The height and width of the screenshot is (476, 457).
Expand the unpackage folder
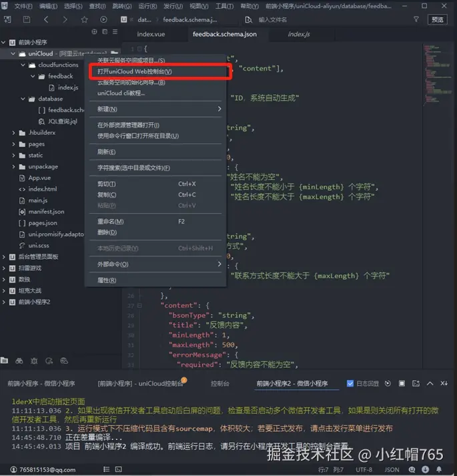13,166
